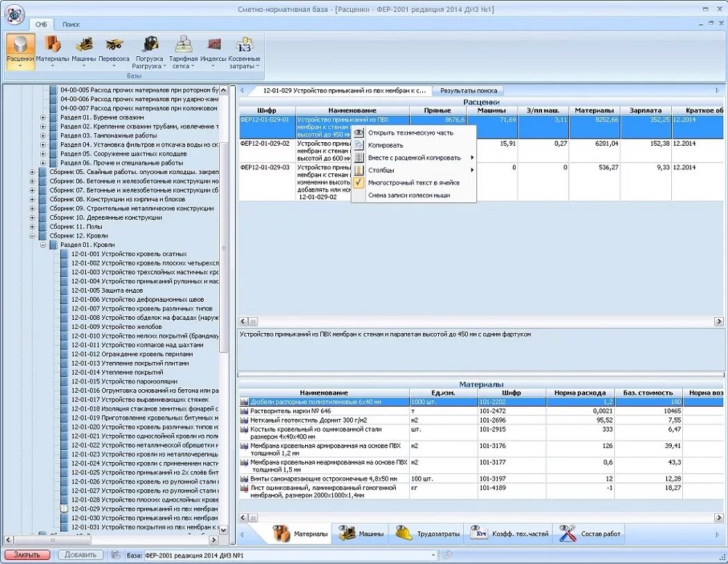The width and height of the screenshot is (728, 564).
Task: Click the copy icon beside Копировать
Action: [x=358, y=146]
